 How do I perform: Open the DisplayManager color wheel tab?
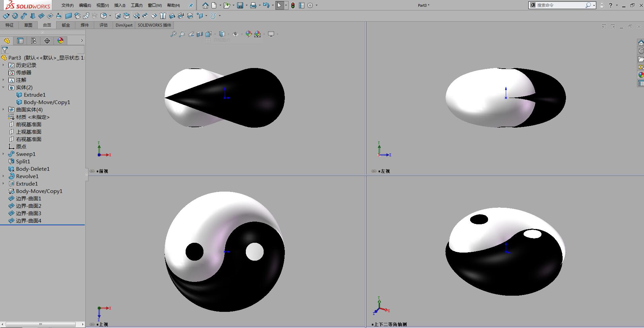click(x=61, y=41)
